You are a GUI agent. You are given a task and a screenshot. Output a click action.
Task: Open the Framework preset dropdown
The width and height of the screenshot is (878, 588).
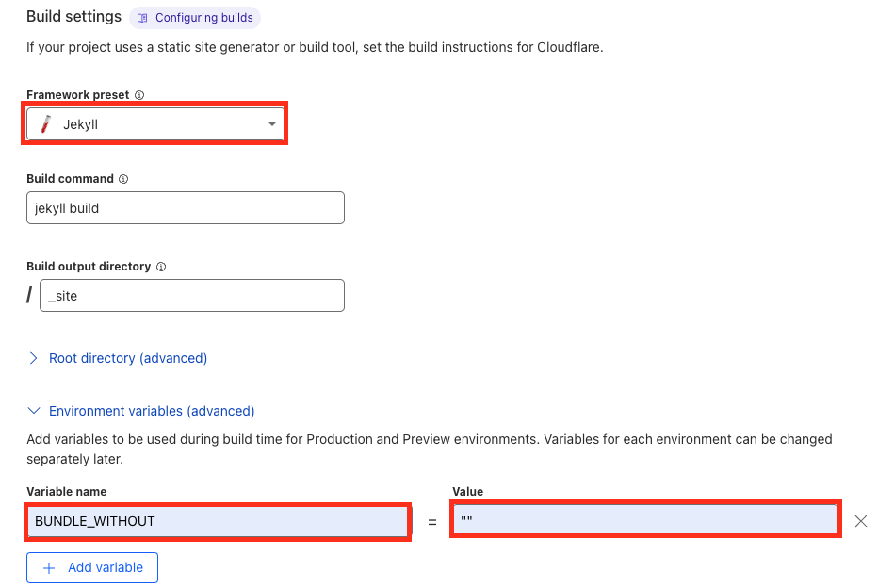[156, 124]
